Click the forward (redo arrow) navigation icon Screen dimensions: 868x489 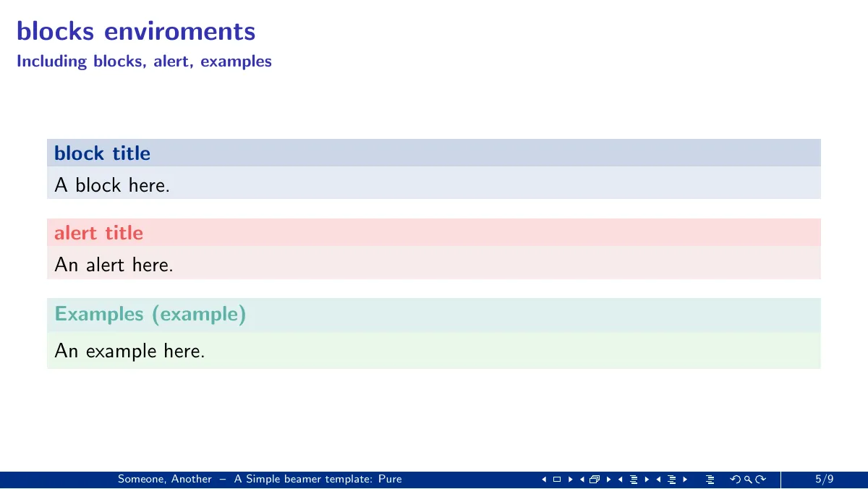(760, 480)
